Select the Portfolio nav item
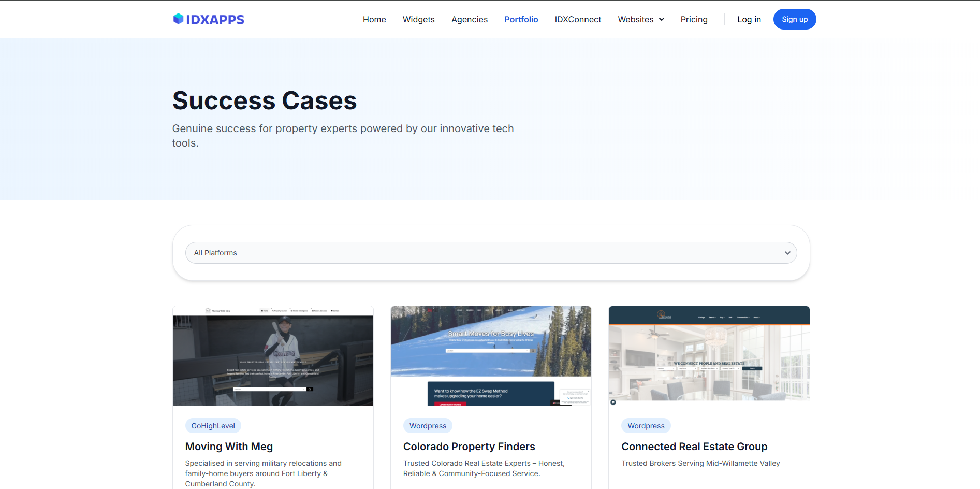 click(521, 19)
